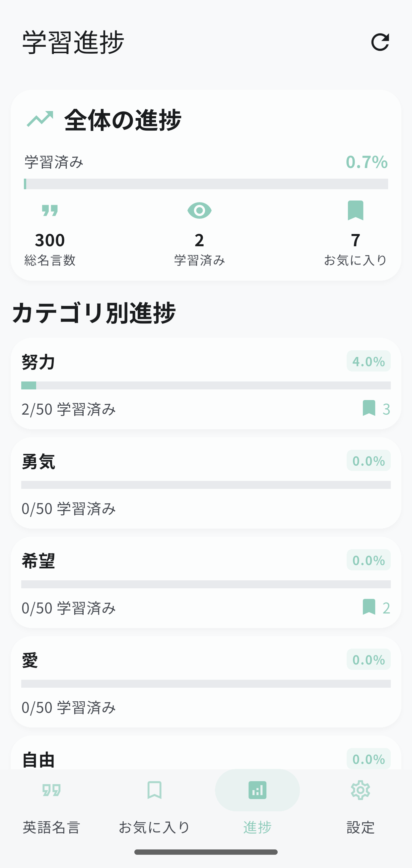Click the overall 学習済み progress bar
Image resolution: width=412 pixels, height=868 pixels.
[x=206, y=184]
